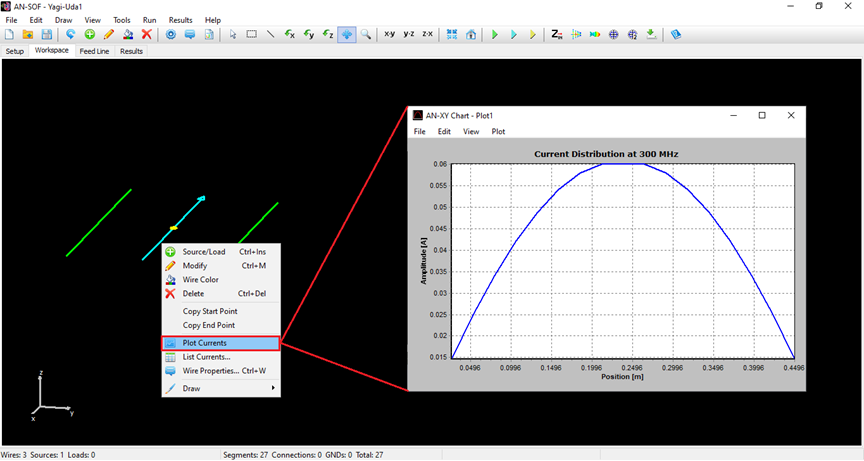Click the globe icon marked with 2
This screenshot has width=864, height=461.
click(633, 34)
